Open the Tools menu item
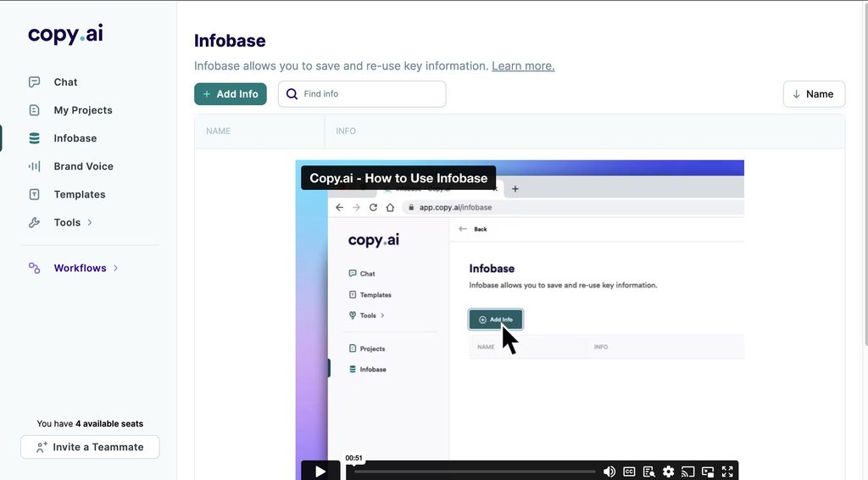 click(x=67, y=222)
